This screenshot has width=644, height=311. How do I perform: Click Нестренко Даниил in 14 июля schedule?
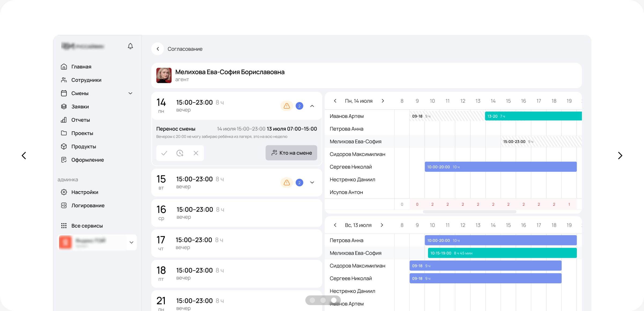click(352, 179)
